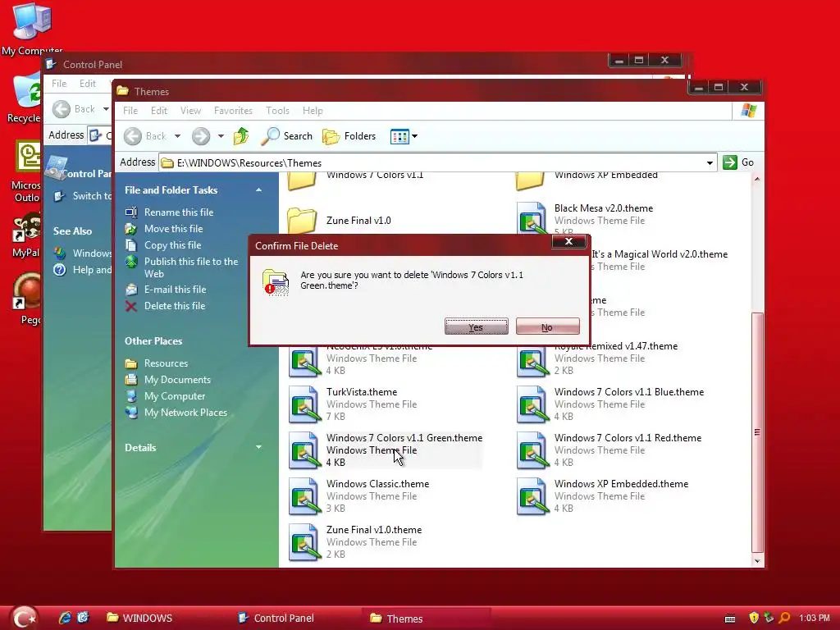This screenshot has height=630, width=840.
Task: Select Windows XP Embedded.theme file icon
Action: 532,496
